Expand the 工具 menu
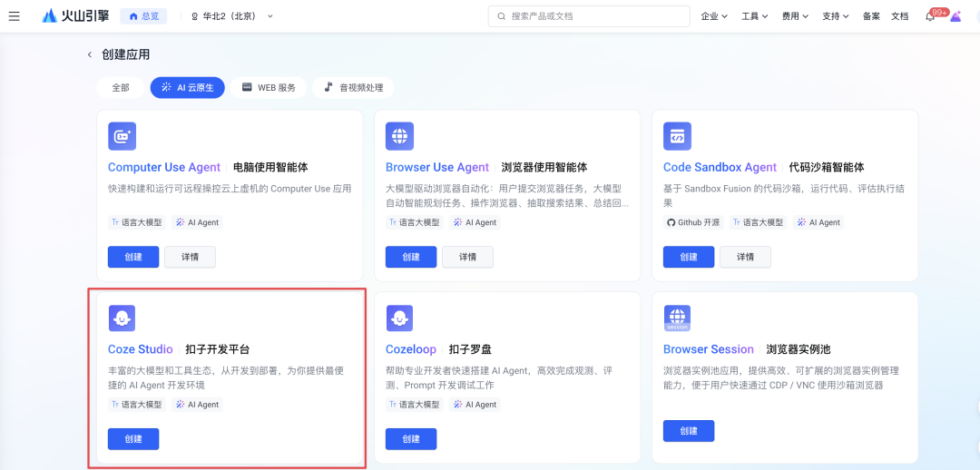Image resolution: width=980 pixels, height=470 pixels. (x=754, y=16)
